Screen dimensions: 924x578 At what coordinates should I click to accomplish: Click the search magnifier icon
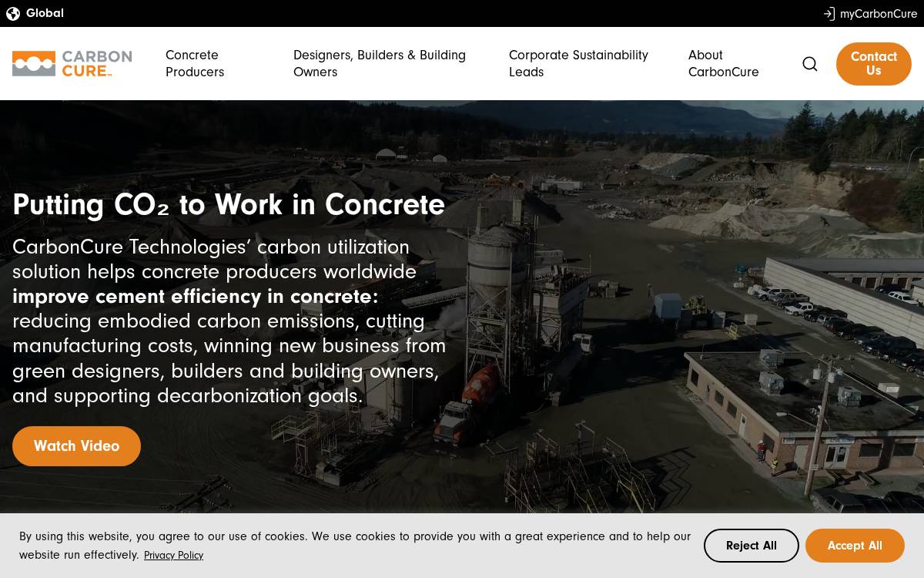pyautogui.click(x=810, y=64)
